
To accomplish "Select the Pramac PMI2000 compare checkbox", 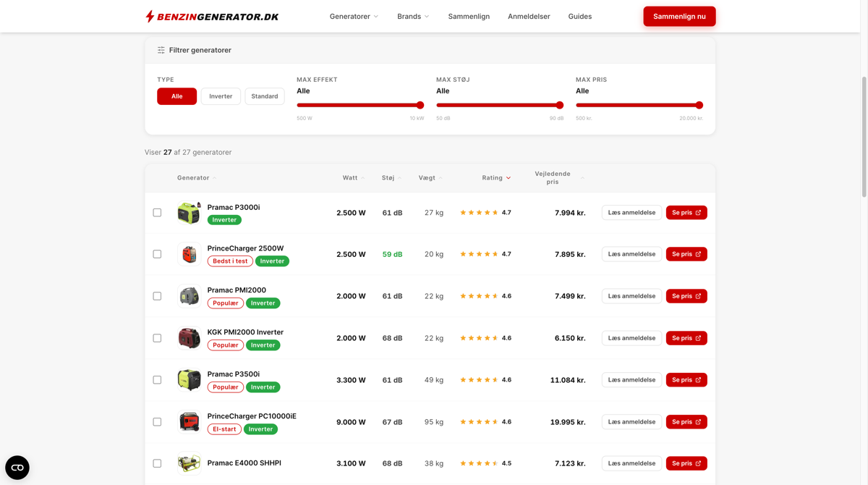I will tap(157, 296).
